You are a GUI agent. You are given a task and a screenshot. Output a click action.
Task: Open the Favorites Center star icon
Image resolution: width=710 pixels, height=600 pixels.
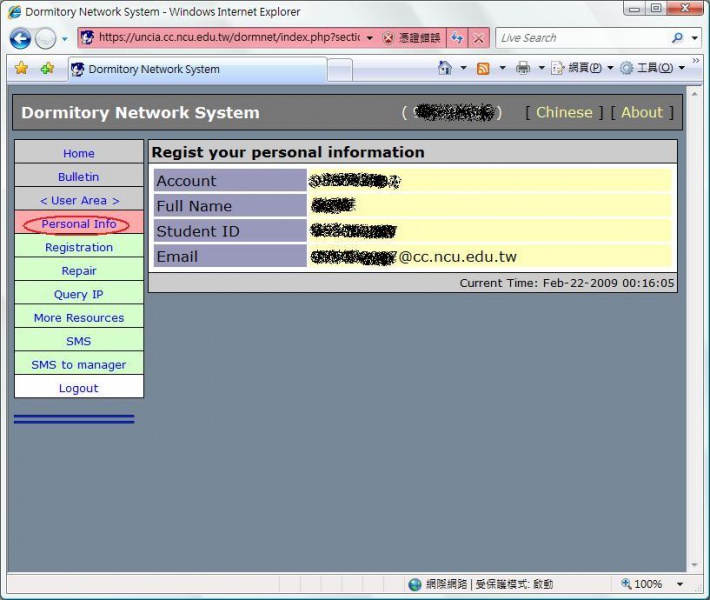tap(21, 69)
